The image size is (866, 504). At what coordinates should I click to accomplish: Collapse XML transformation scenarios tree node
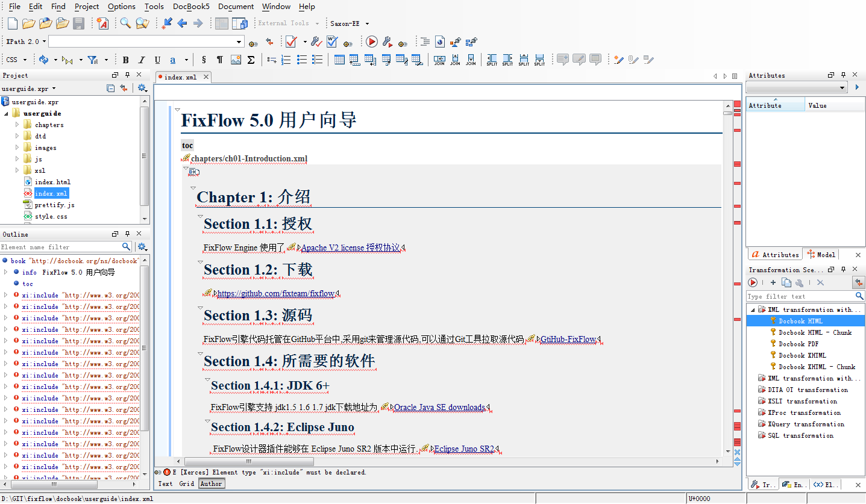click(x=753, y=310)
